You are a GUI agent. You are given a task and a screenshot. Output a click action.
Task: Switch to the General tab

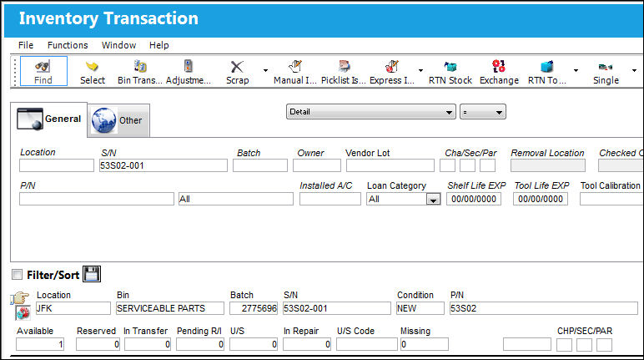pyautogui.click(x=49, y=119)
